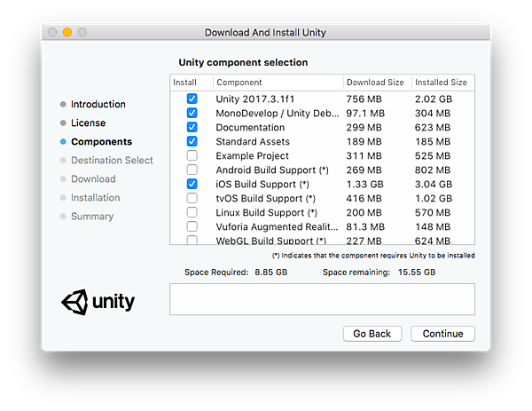Click the 97.1 MB download size cell
The image size is (532, 411).
click(x=365, y=114)
